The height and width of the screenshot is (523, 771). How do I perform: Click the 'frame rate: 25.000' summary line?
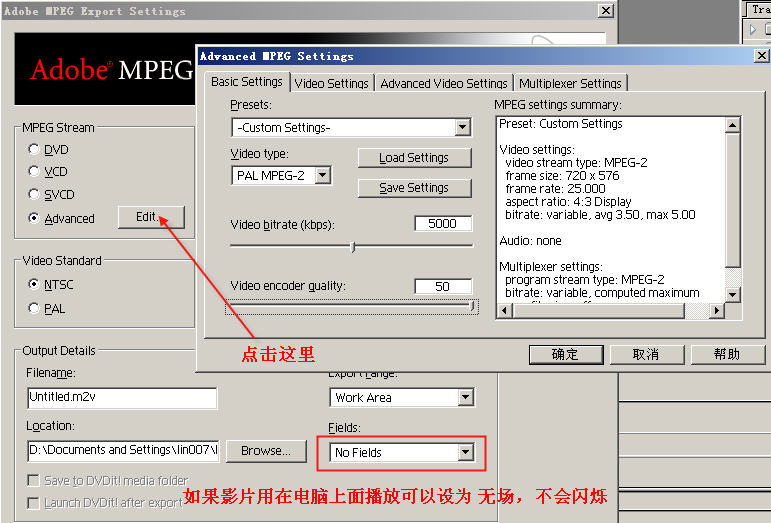pos(555,189)
